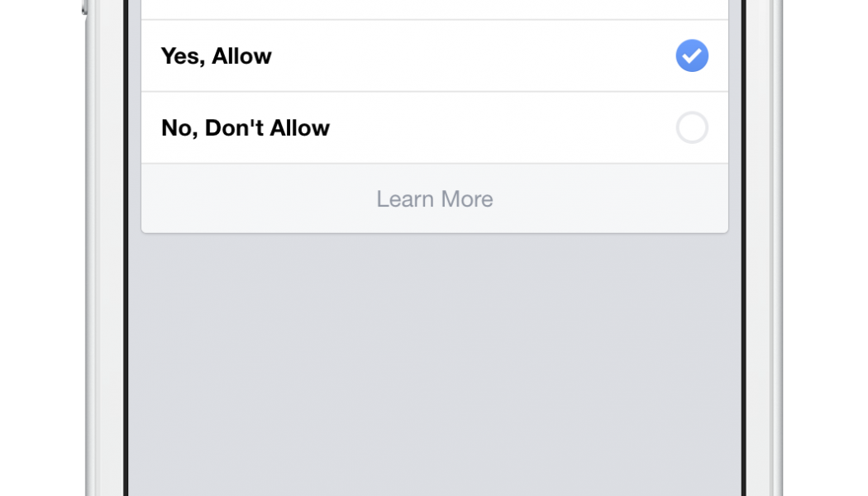This screenshot has width=868, height=496.
Task: Click the phone's white right bezel
Action: tap(764, 248)
